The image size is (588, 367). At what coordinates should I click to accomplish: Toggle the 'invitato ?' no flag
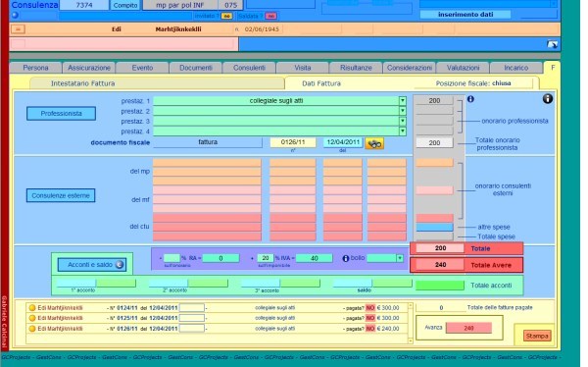tap(226, 16)
